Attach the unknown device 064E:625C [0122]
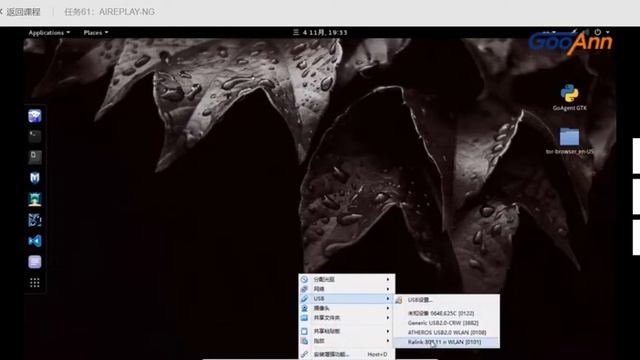Image resolution: width=640 pixels, height=360 pixels. [446, 313]
